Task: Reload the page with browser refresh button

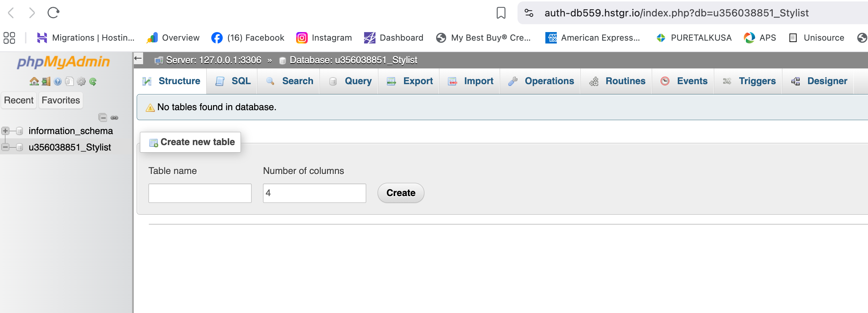Action: (53, 13)
